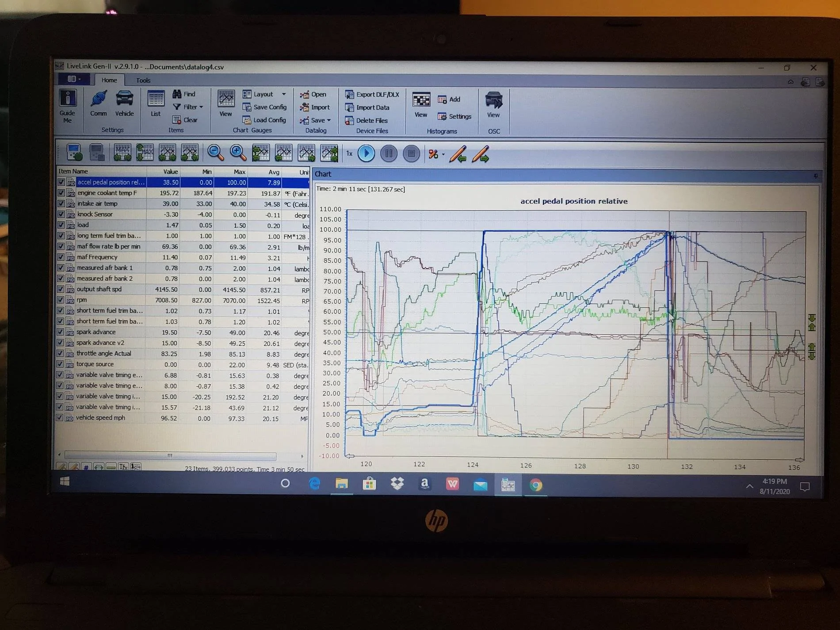Click the MAX chart scaling icon
The height and width of the screenshot is (630, 840).
click(x=122, y=152)
